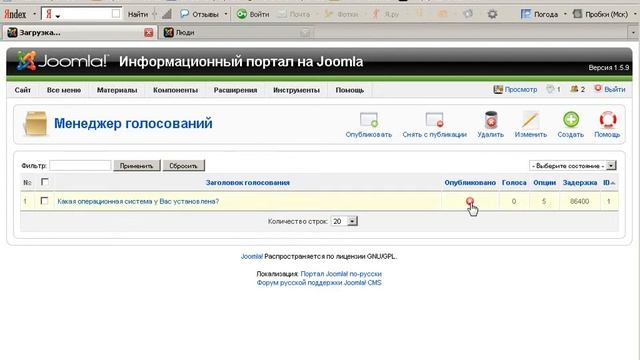
Task: Open the Инструменты menu
Action: point(296,90)
